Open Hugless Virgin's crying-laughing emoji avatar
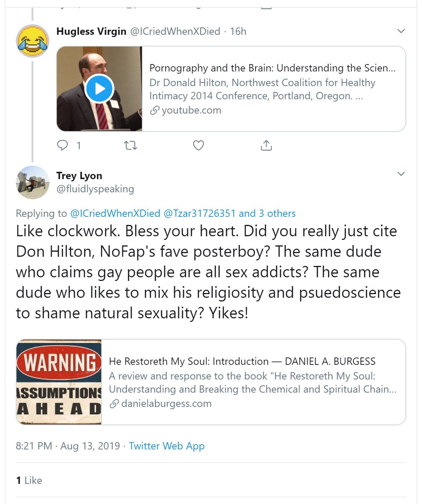 33,41
